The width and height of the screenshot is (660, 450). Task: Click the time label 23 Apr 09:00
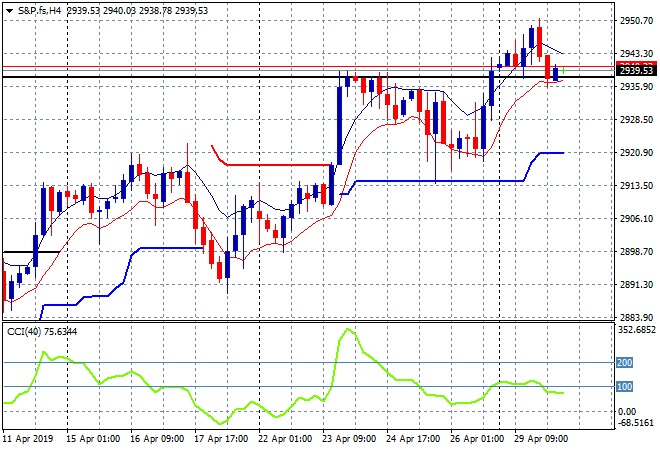click(x=349, y=439)
